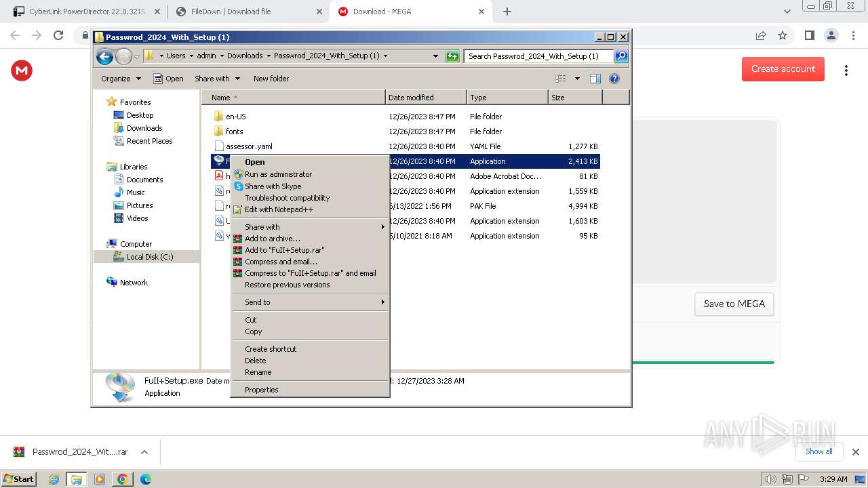Open the Organize dropdown menu
Image resolution: width=868 pixels, height=488 pixels.
tap(121, 79)
